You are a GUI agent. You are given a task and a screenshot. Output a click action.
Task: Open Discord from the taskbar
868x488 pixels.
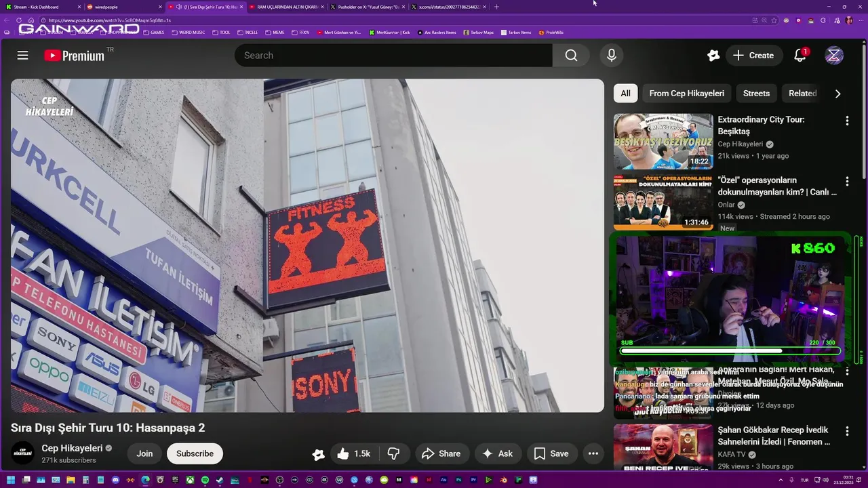pos(115,480)
